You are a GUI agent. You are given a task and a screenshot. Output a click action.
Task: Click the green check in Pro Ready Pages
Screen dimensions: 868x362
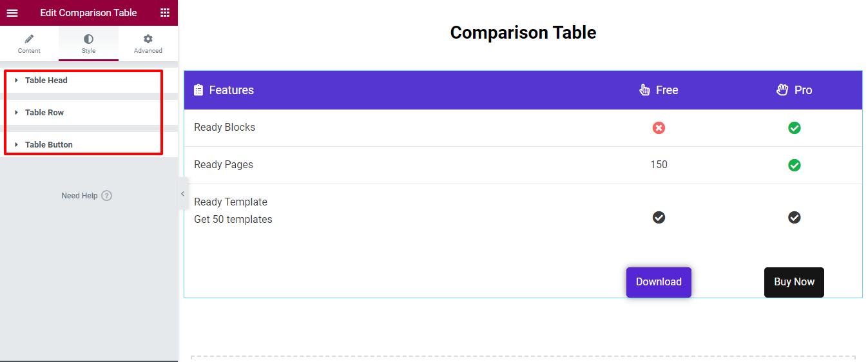[x=795, y=166]
